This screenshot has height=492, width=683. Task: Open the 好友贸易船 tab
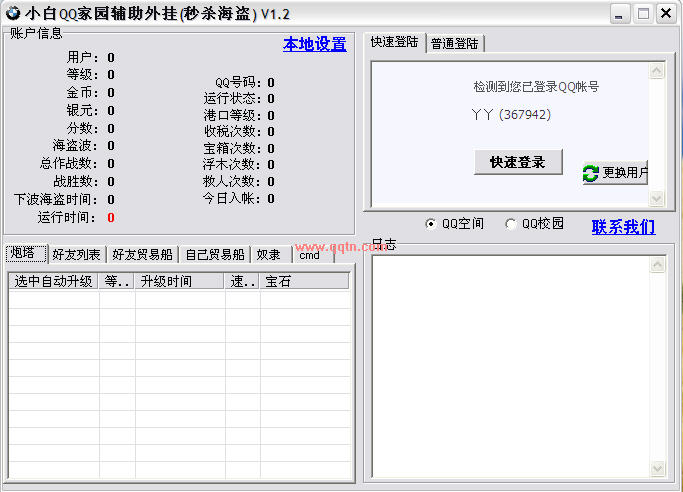pyautogui.click(x=142, y=255)
